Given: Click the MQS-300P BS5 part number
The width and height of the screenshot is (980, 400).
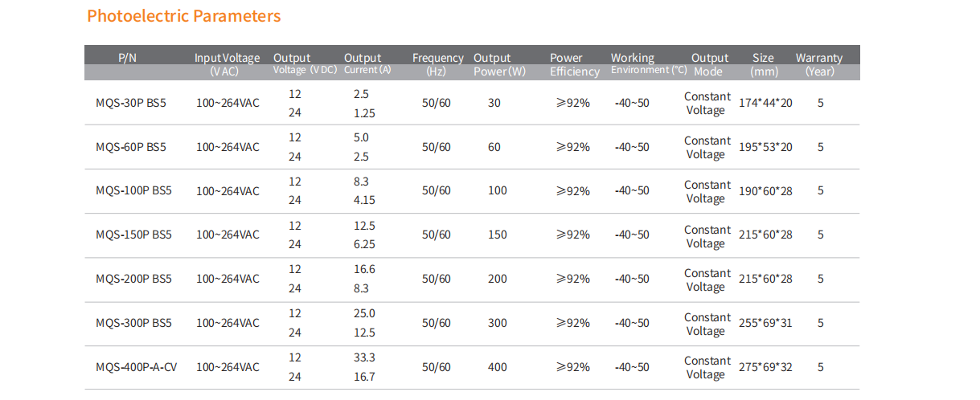Looking at the screenshot, I should click(133, 323).
